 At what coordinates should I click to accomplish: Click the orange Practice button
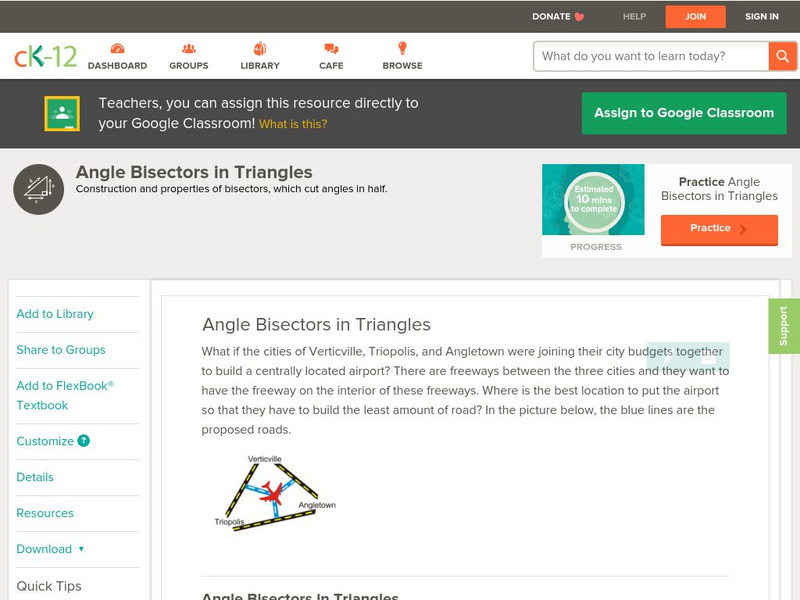(x=719, y=230)
